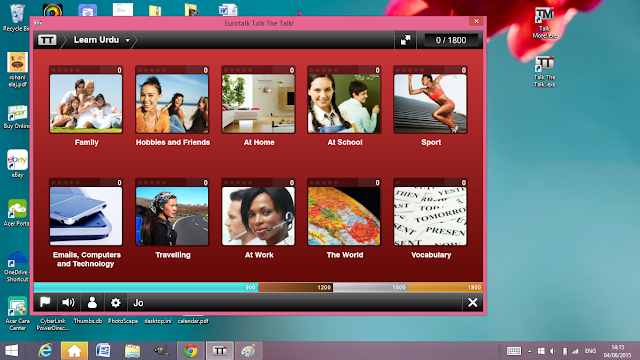Click the user name Jo
The width and height of the screenshot is (640, 360).
tap(138, 303)
